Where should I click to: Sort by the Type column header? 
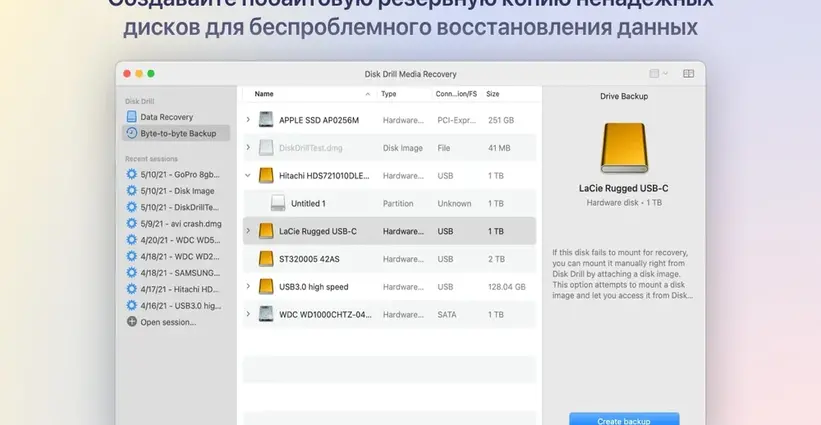[x=389, y=94]
